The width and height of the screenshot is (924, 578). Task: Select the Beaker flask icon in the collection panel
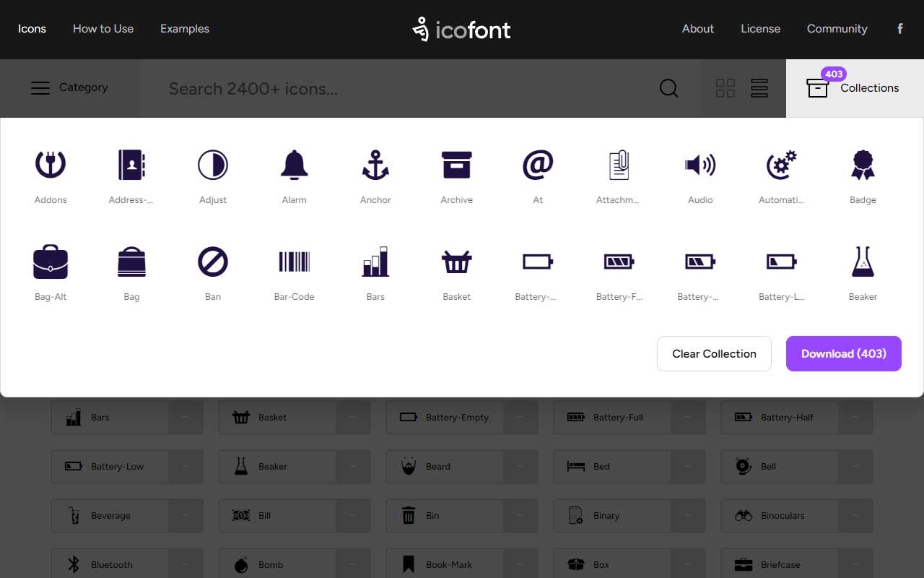click(863, 262)
